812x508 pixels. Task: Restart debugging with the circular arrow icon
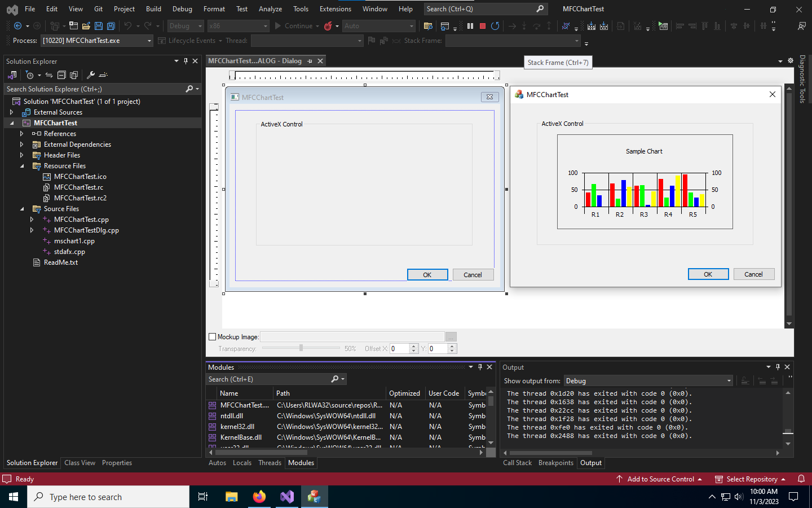coord(495,26)
